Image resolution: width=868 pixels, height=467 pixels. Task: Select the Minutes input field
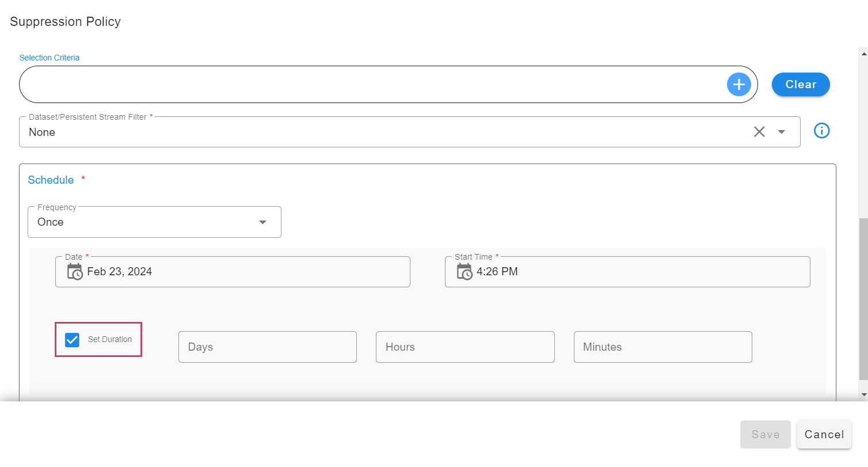663,347
